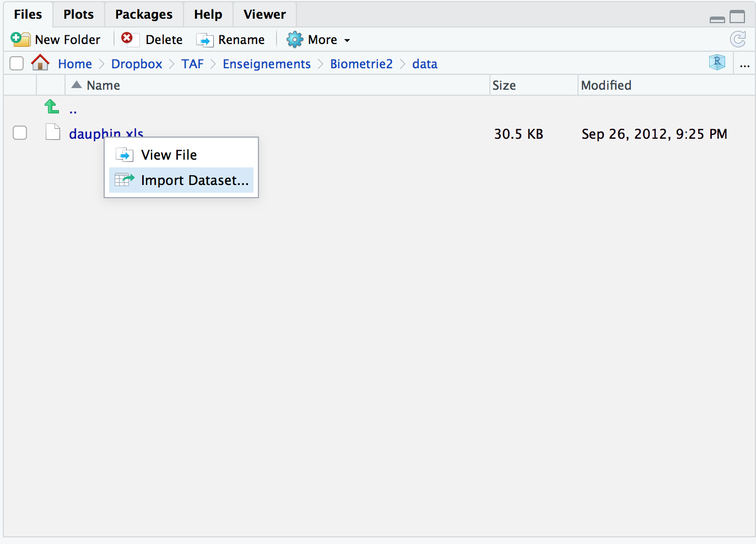The image size is (756, 544).
Task: Click the New Folder icon
Action: [20, 39]
